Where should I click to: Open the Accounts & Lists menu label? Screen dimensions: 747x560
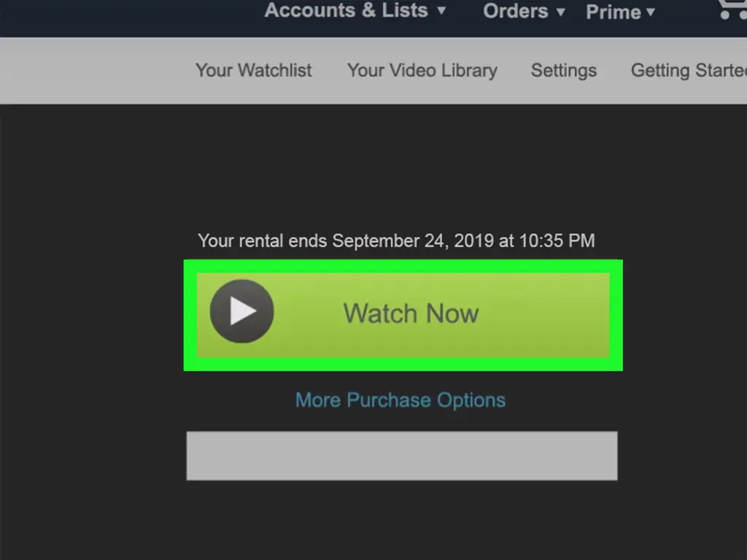pyautogui.click(x=347, y=10)
